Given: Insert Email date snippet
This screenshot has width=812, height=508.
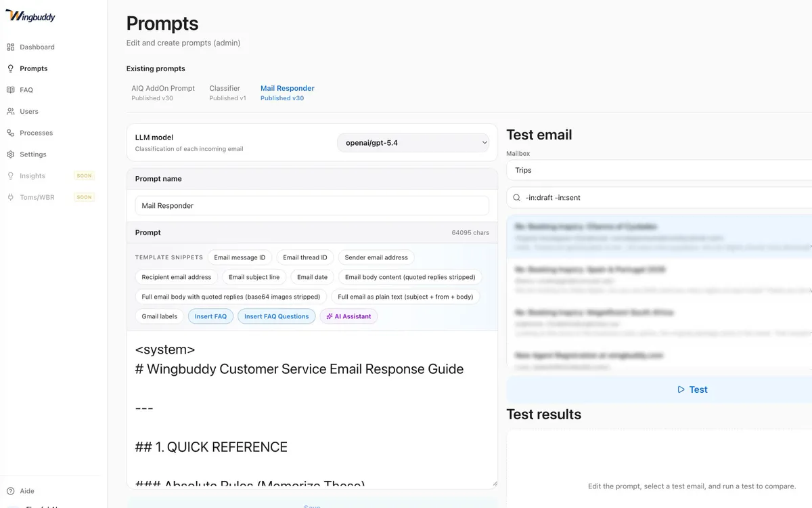Looking at the screenshot, I should pyautogui.click(x=313, y=277).
